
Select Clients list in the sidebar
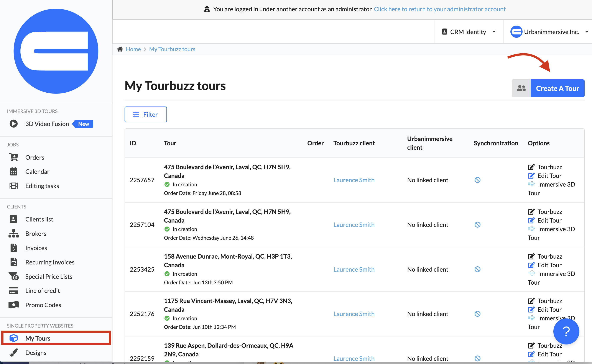click(x=39, y=219)
